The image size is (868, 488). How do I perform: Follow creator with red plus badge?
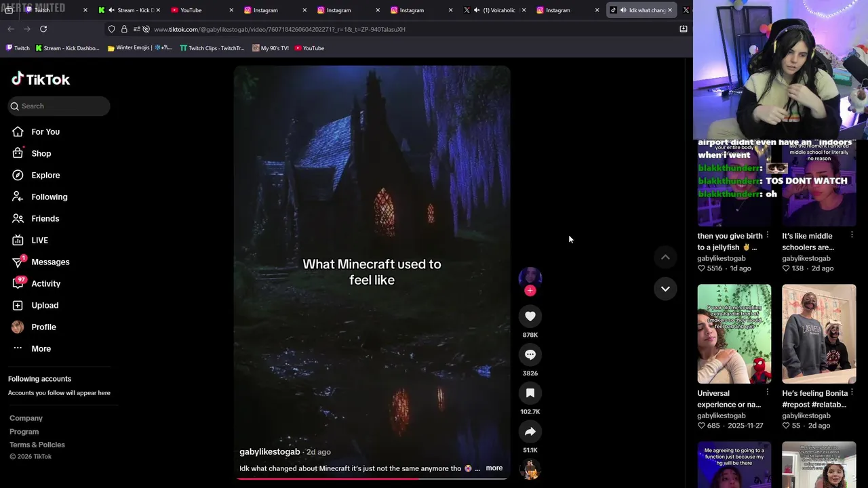pyautogui.click(x=530, y=291)
